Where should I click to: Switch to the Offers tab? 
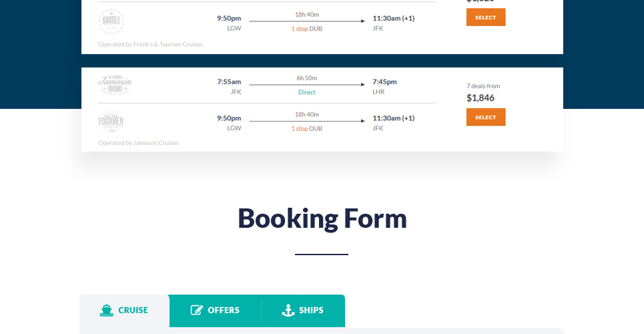click(x=215, y=311)
